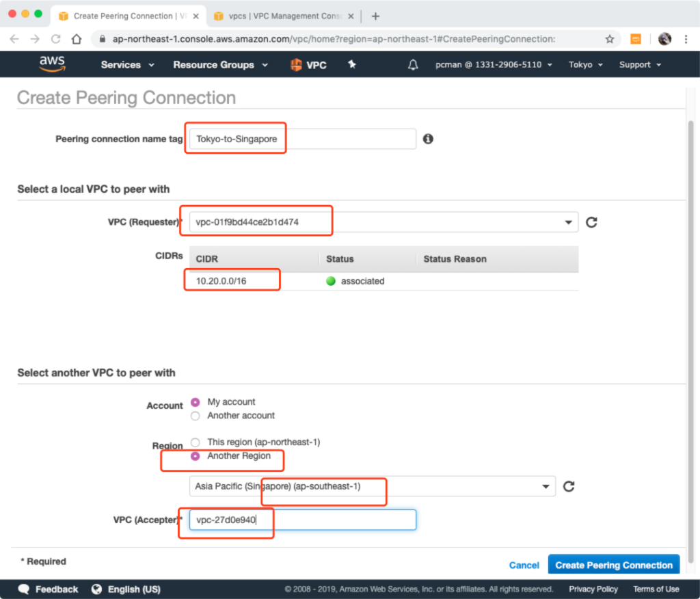The image size is (700, 599).
Task: Open the VPC (Requester) dropdown
Action: click(384, 222)
